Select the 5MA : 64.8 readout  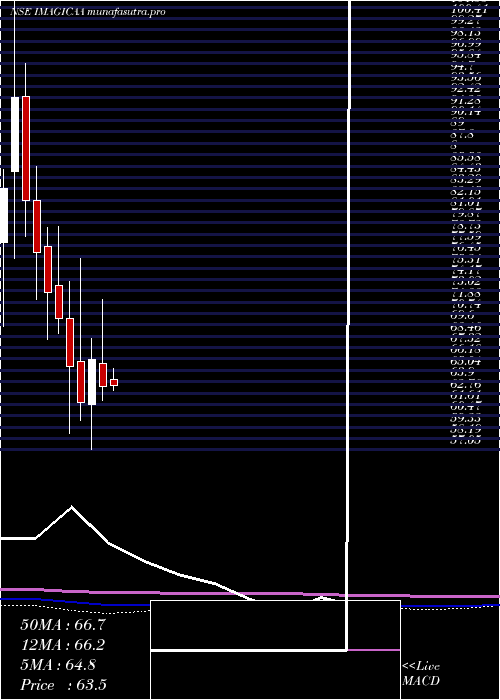(58, 665)
